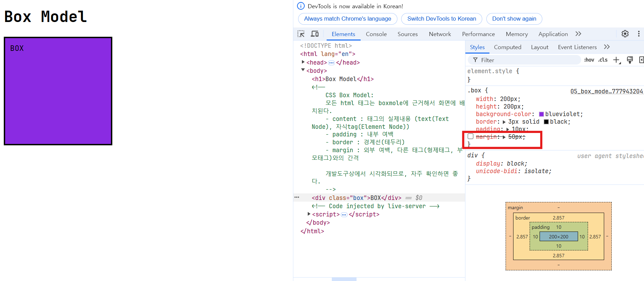Dismiss with Don't show again button

click(x=514, y=19)
